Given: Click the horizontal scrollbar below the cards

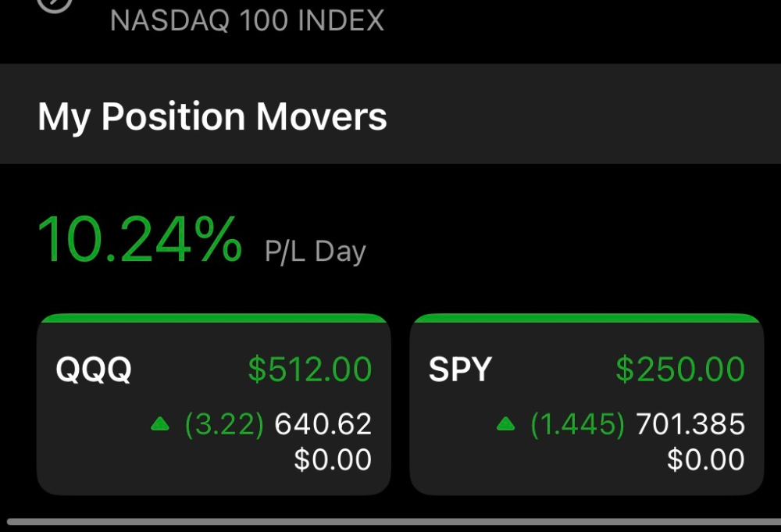Looking at the screenshot, I should (x=394, y=522).
